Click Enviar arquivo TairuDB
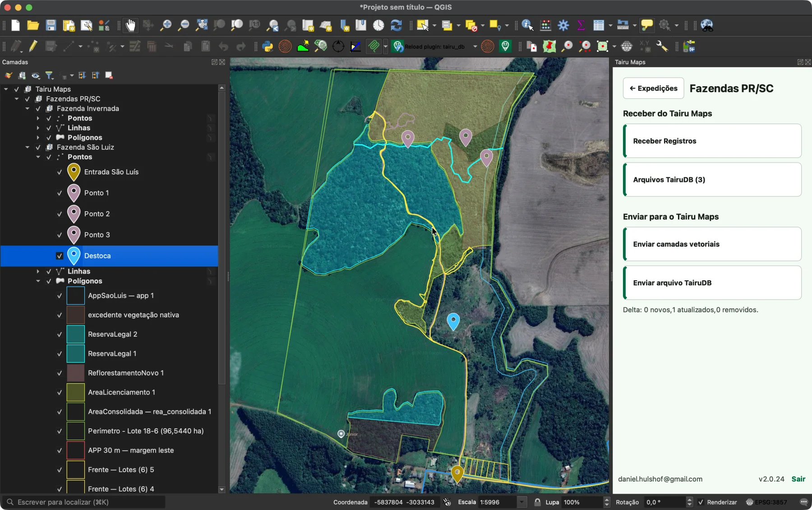Screen dimensions: 812x510 pyautogui.click(x=712, y=283)
